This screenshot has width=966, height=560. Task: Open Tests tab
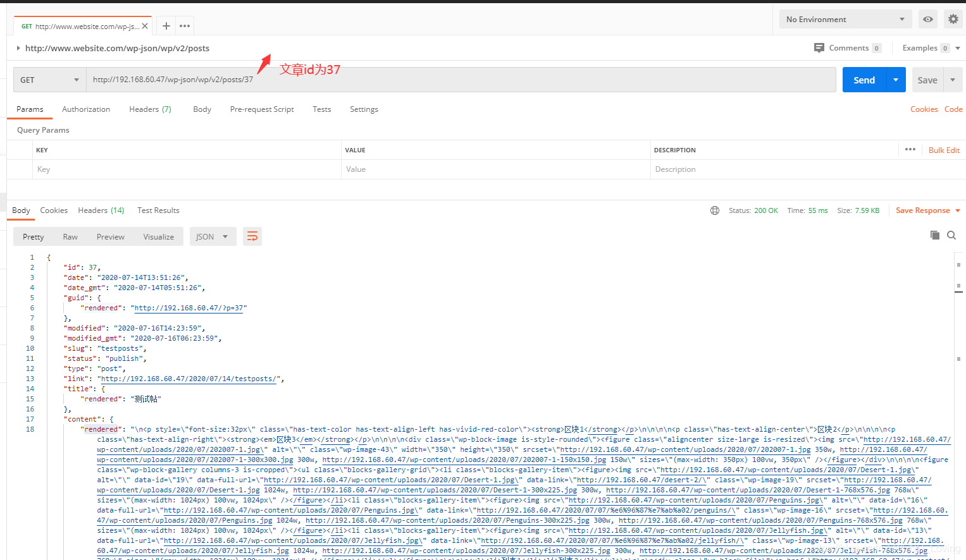coord(321,109)
